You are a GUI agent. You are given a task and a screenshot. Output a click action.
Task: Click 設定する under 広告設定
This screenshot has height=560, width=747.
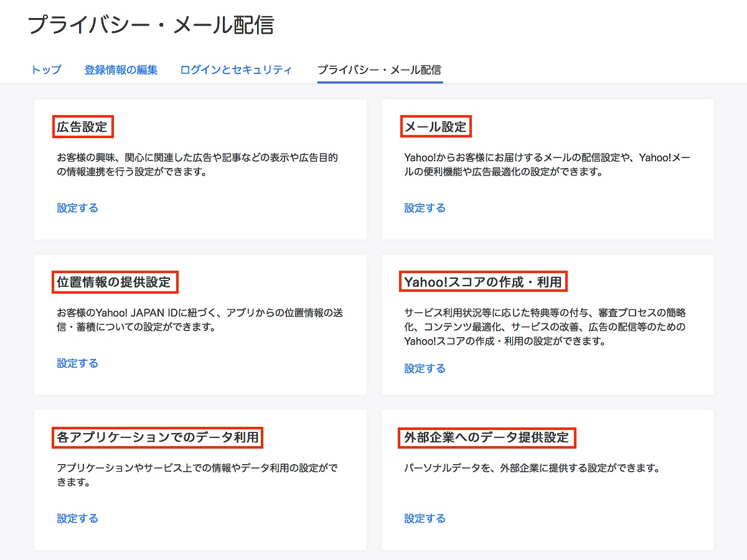tap(78, 208)
